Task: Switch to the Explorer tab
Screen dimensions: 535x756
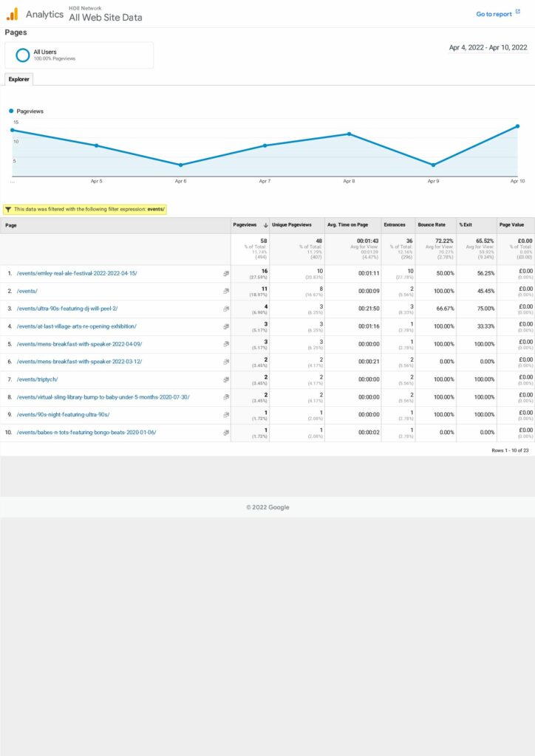Action: 18,79
